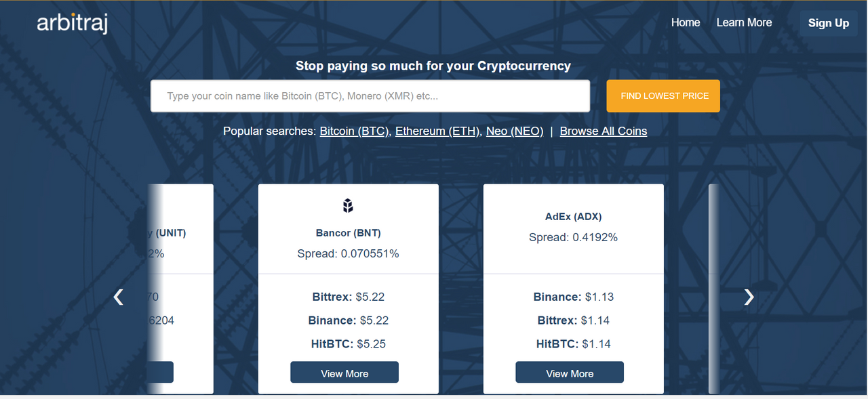View More on the AdEx card

click(x=570, y=373)
